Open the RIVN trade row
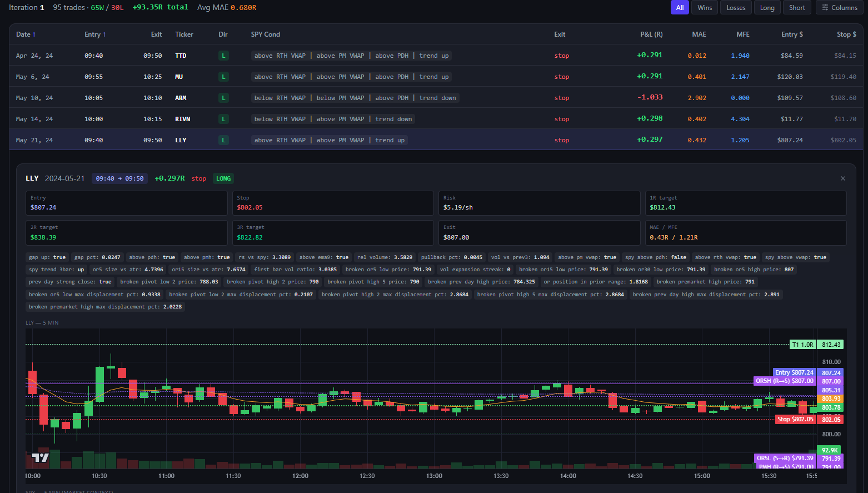This screenshot has width=868, height=493. pos(436,119)
